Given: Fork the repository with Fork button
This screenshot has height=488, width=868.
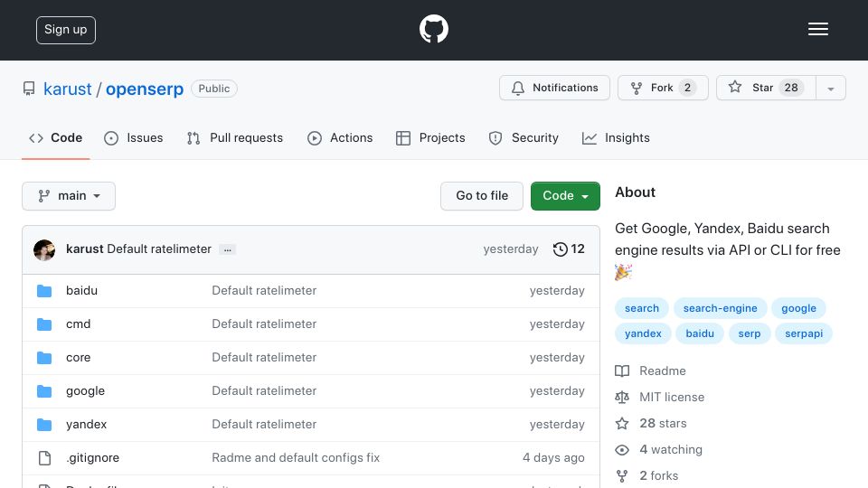Looking at the screenshot, I should pyautogui.click(x=663, y=88).
